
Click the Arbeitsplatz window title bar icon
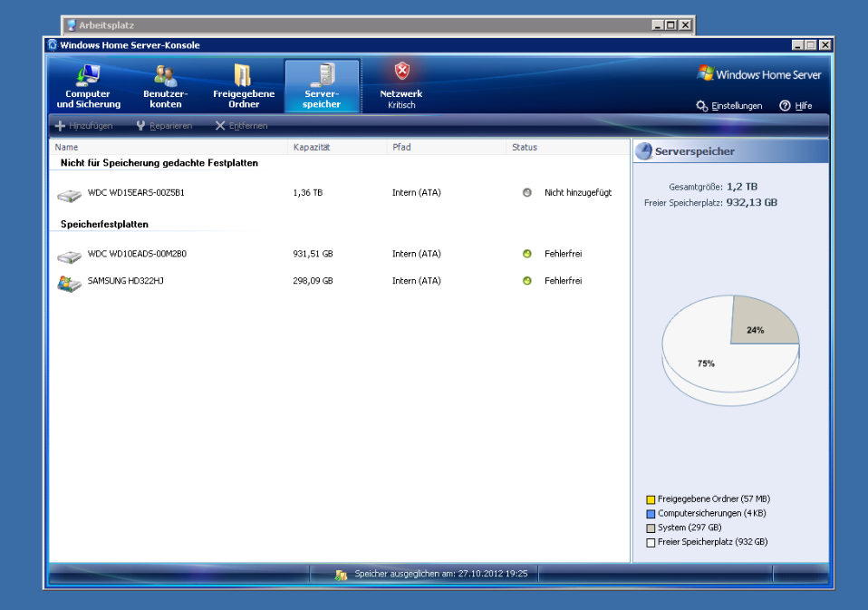72,24
